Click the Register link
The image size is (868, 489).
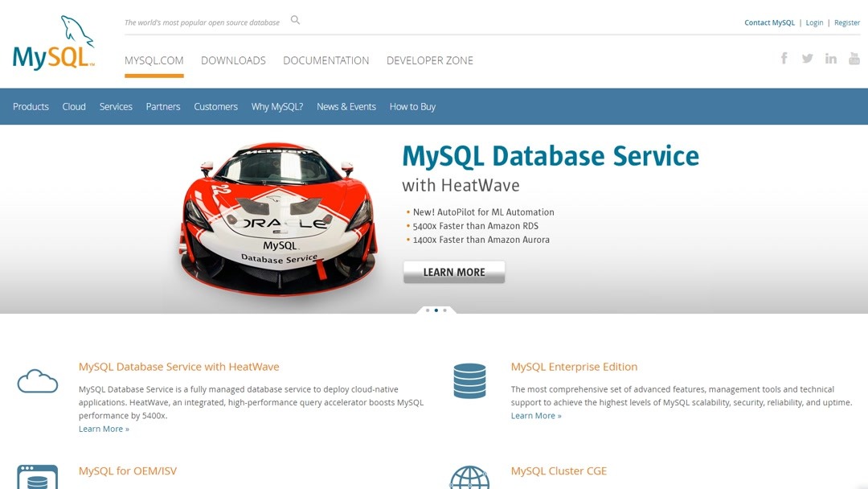click(847, 23)
